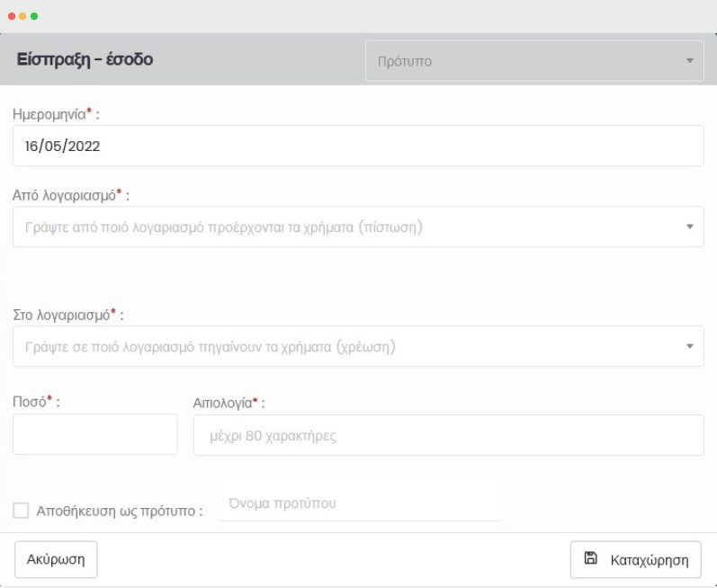Click the Αποθήκευση ως πρότυπο label text
Screen dimensions: 717x588
(x=120, y=511)
